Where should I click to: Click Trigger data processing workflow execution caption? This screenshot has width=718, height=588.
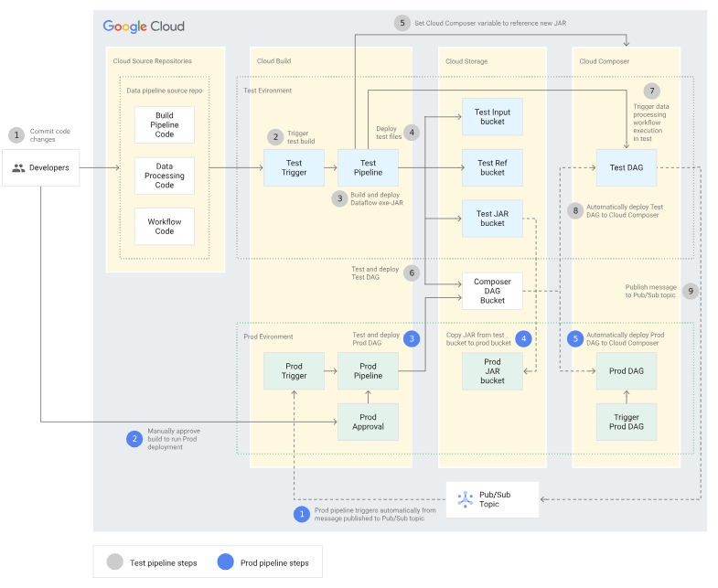click(650, 123)
